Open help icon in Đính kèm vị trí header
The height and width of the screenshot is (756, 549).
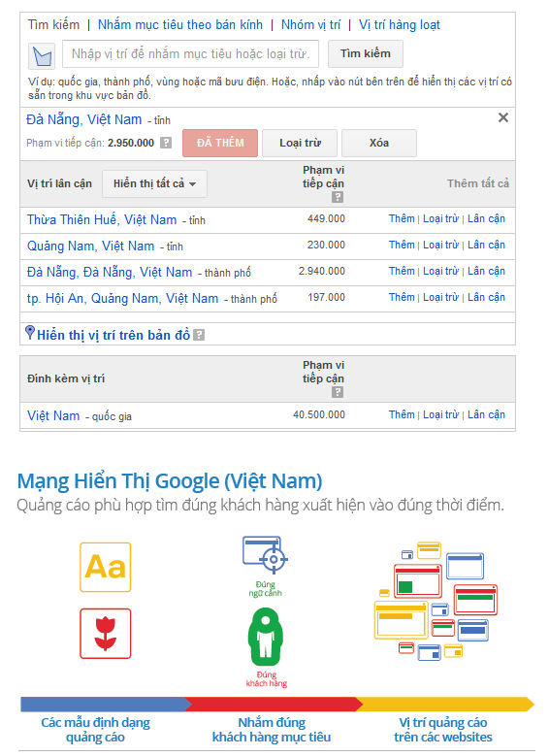338,392
